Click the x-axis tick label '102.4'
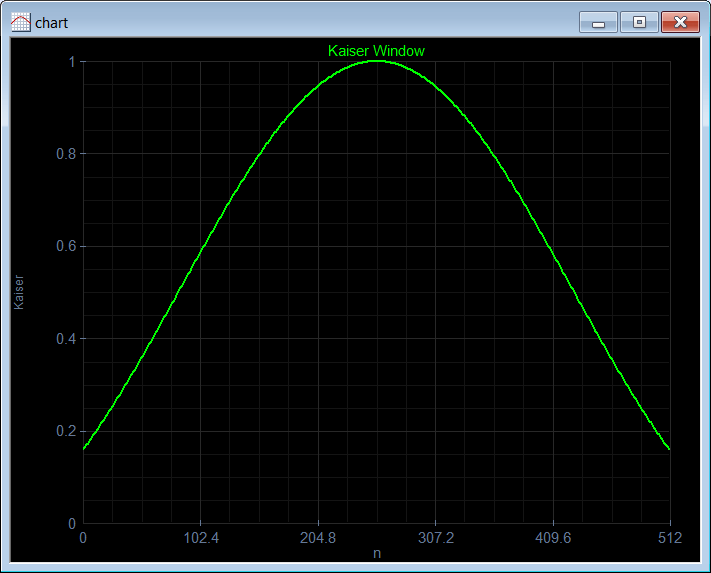 point(201,538)
